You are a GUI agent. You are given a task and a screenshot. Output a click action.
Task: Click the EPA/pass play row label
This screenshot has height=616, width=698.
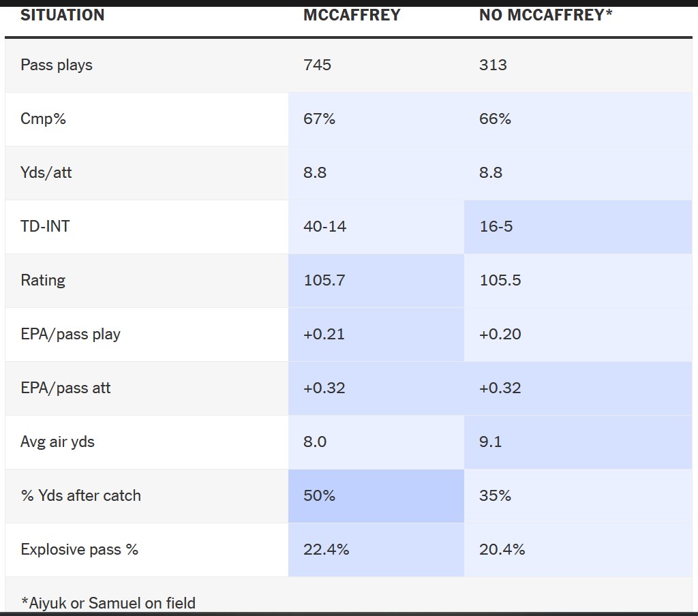(x=70, y=335)
